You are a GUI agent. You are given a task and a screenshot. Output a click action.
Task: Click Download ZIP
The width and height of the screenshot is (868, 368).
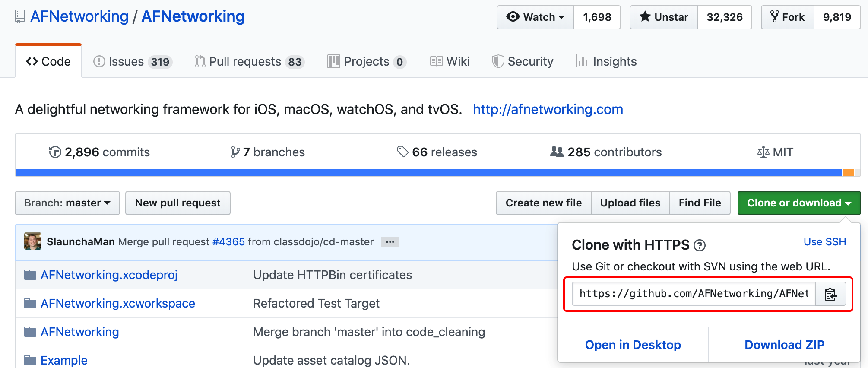pyautogui.click(x=785, y=345)
